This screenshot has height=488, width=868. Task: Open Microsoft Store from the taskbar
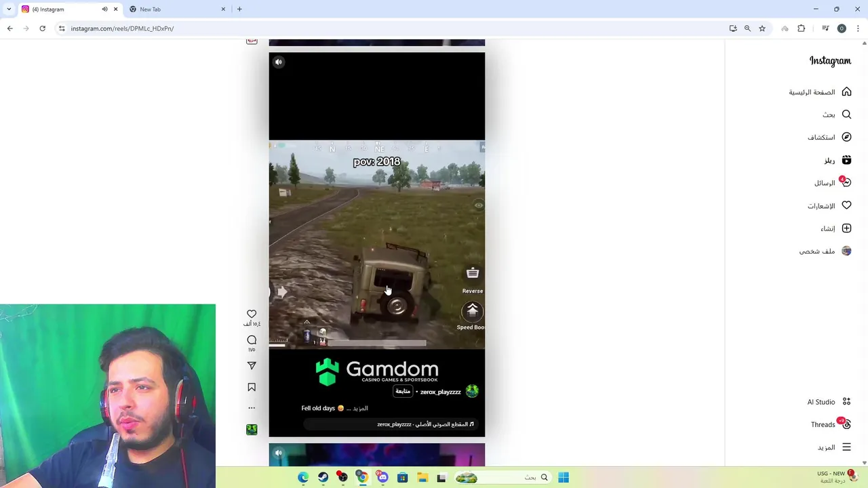[402, 478]
